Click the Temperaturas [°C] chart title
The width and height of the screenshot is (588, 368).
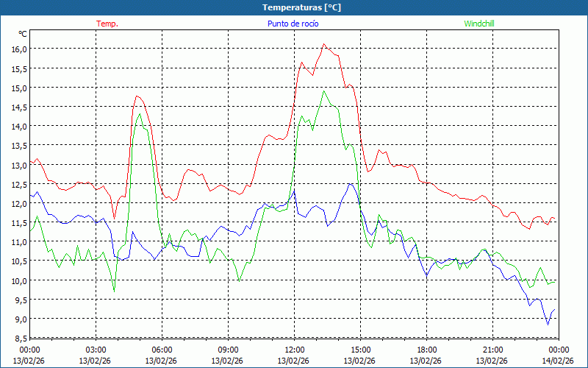(x=301, y=7)
